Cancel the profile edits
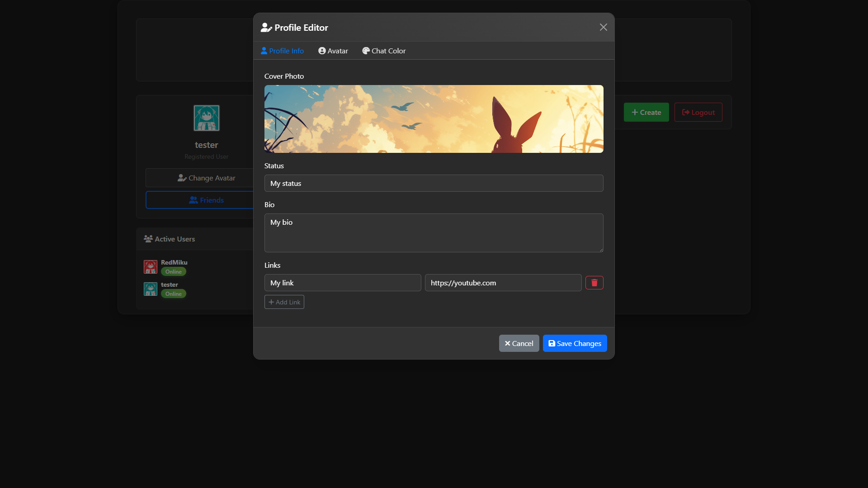Image resolution: width=868 pixels, height=488 pixels. pyautogui.click(x=519, y=343)
